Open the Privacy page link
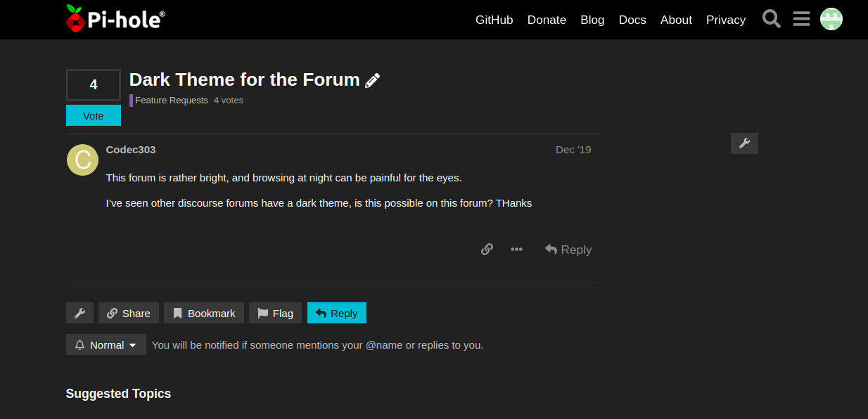Image resolution: width=868 pixels, height=419 pixels. tap(726, 20)
